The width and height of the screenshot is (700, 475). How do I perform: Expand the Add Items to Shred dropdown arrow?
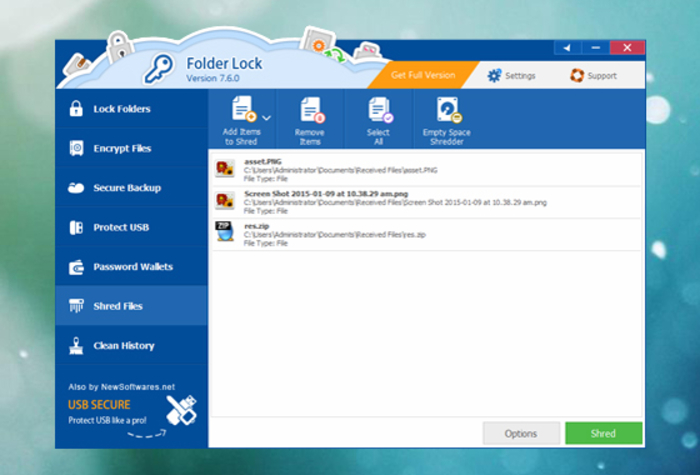click(x=267, y=117)
